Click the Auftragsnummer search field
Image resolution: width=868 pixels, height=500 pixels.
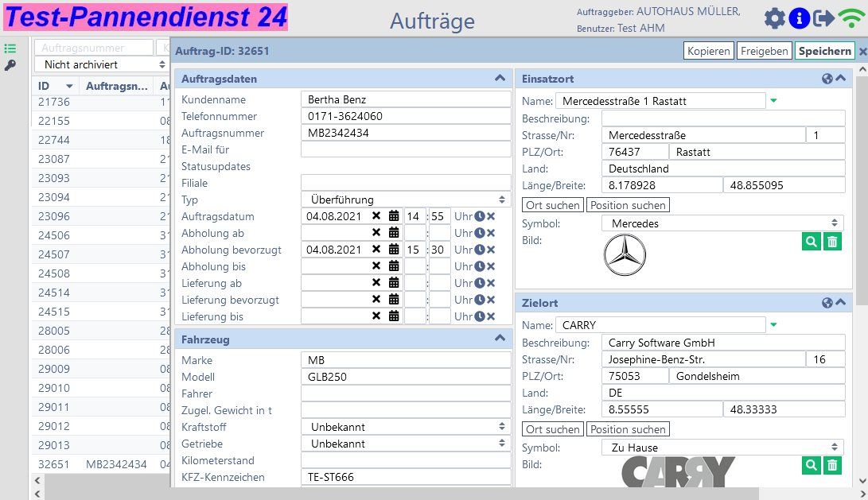(94, 48)
